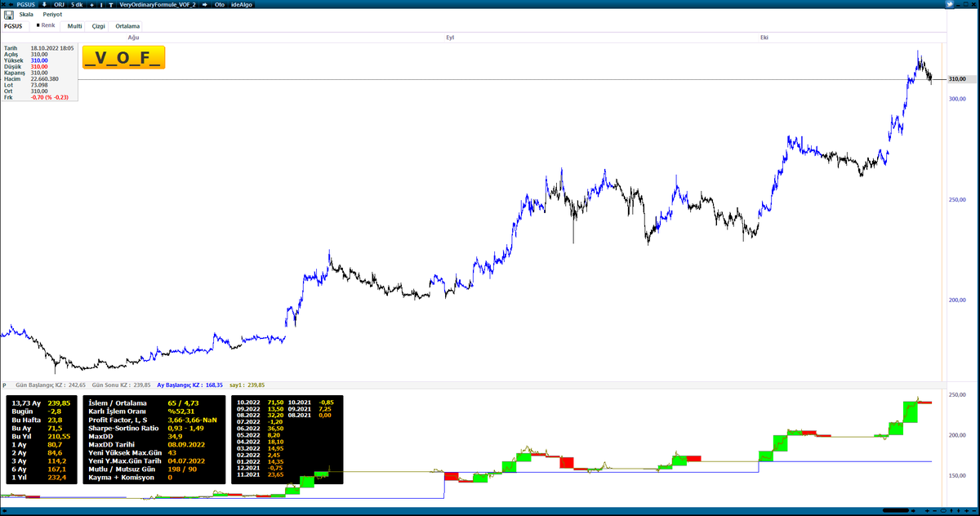Open the ORJ selector in the title bar
The height and width of the screenshot is (516, 980).
click(58, 5)
